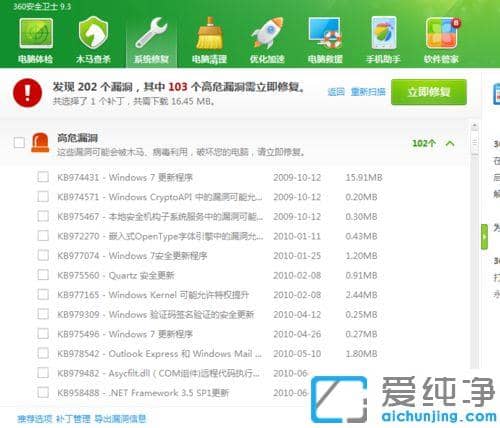Open 补丁管理 patch management link
This screenshot has width=500, height=428.
coord(73,419)
